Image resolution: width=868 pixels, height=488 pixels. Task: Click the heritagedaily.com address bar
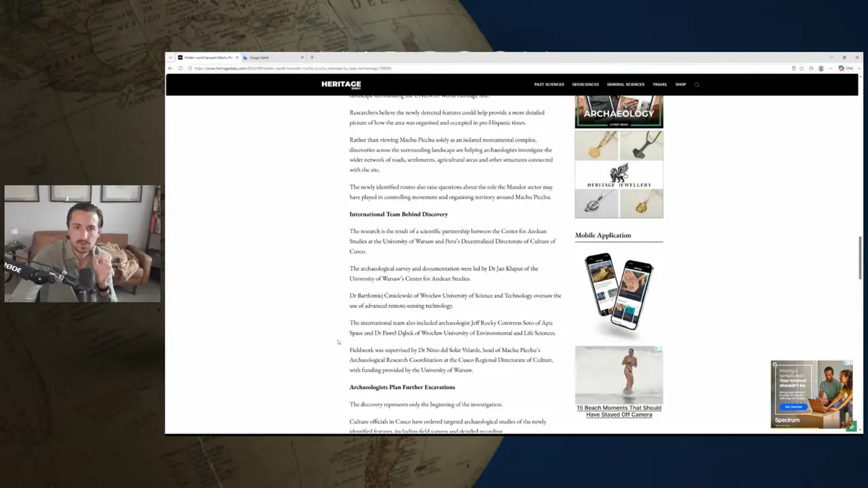pos(488,68)
